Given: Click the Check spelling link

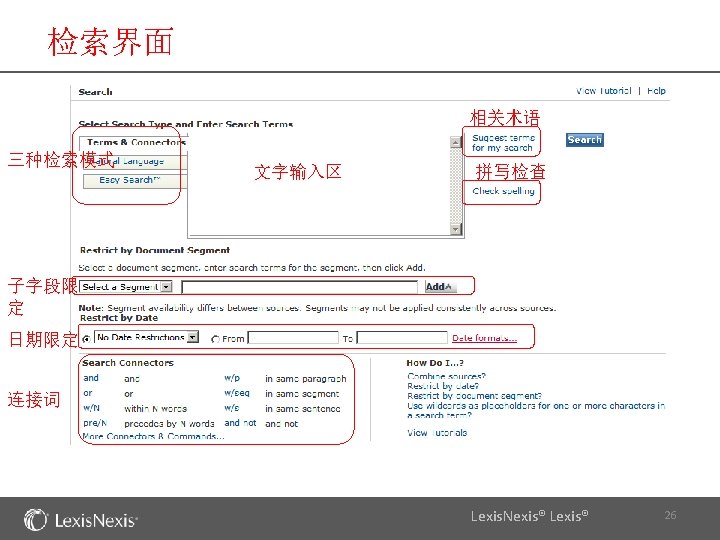Looking at the screenshot, I should [x=503, y=191].
